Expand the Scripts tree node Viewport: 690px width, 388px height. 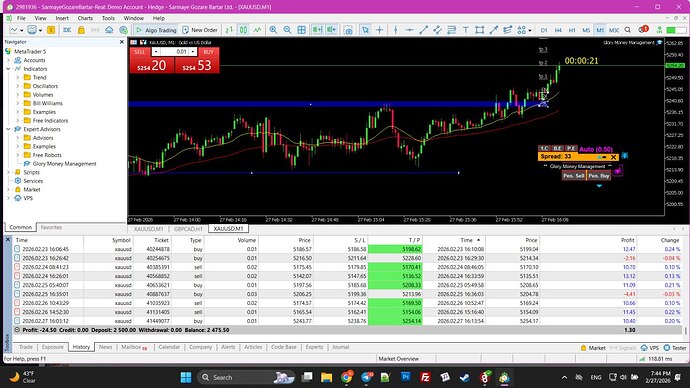(x=8, y=172)
